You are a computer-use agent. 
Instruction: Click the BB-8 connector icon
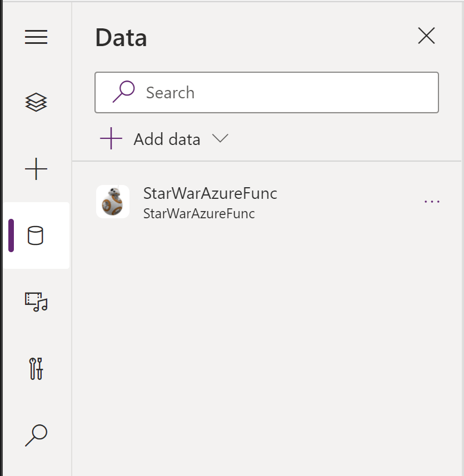tap(113, 202)
